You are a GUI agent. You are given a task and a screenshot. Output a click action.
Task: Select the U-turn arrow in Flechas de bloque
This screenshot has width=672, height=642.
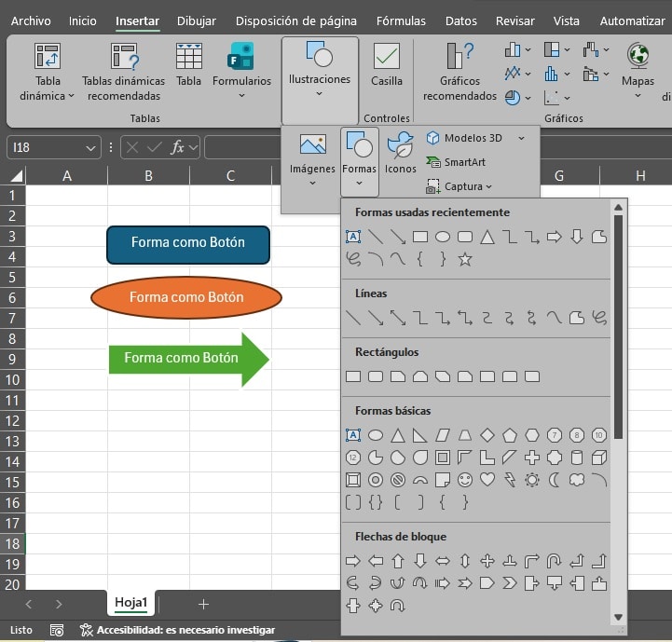coord(555,561)
